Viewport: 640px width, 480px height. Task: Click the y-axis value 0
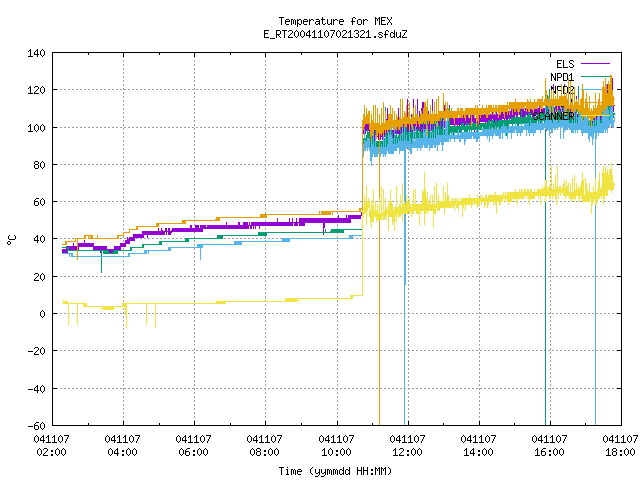coord(42,314)
